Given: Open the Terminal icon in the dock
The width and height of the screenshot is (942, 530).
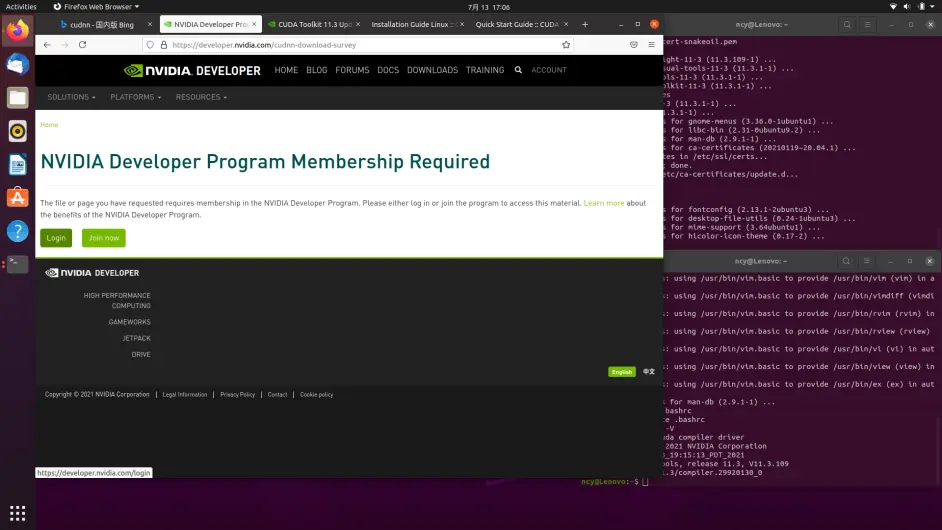Looking at the screenshot, I should click(x=17, y=264).
